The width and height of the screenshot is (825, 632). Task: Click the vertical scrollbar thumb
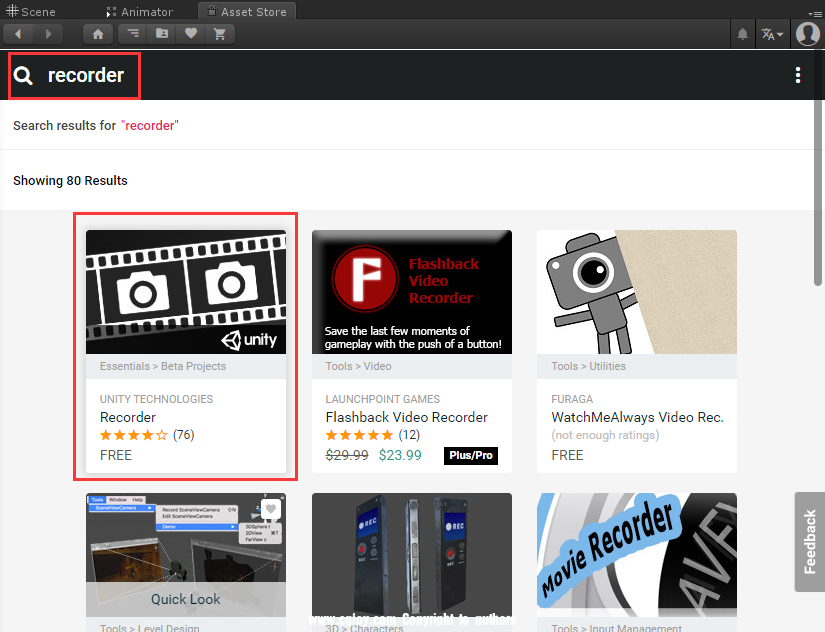click(x=818, y=168)
